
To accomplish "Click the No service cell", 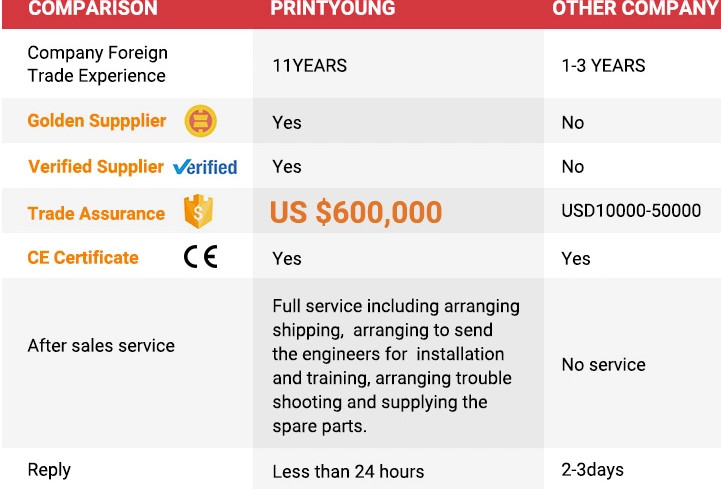I will point(603,365).
